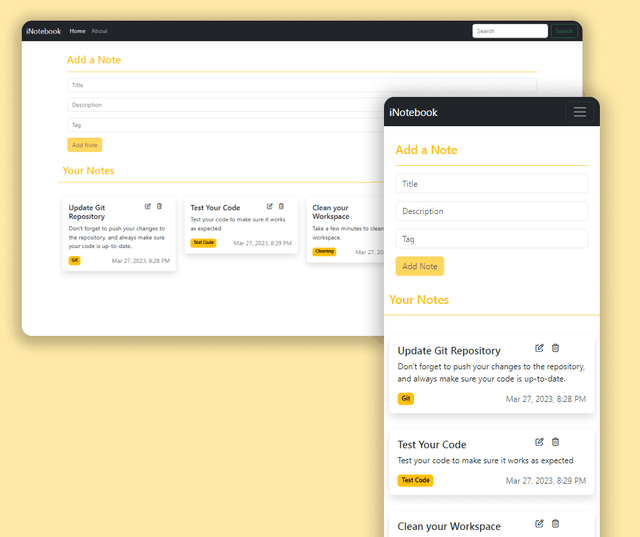The image size is (640, 537).
Task: Click Mar 27, 2023, 8:29 PM timestamp in mobile view
Action: click(x=546, y=480)
